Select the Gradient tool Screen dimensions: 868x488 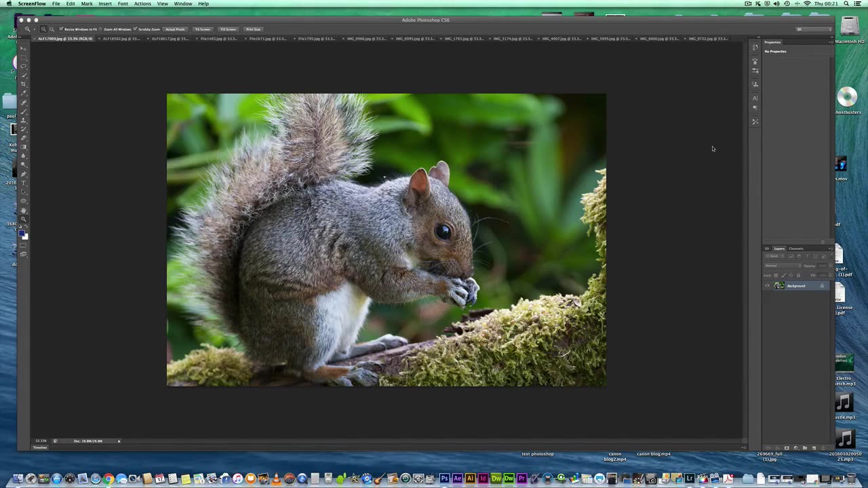23,146
